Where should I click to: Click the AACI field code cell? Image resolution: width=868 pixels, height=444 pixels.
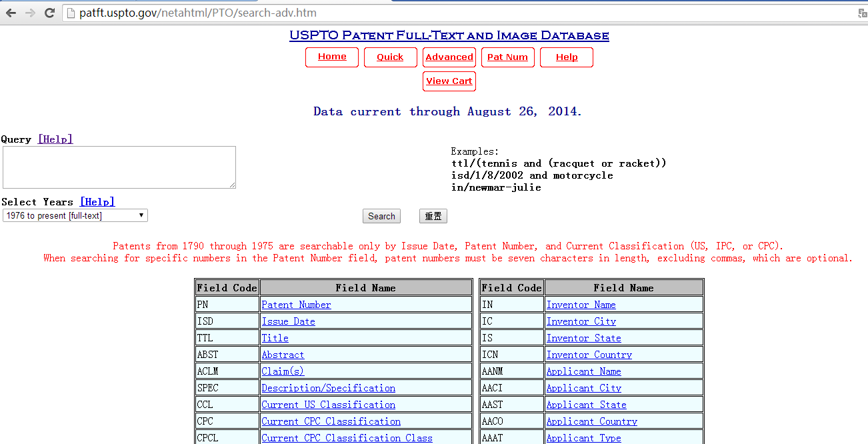click(512, 388)
